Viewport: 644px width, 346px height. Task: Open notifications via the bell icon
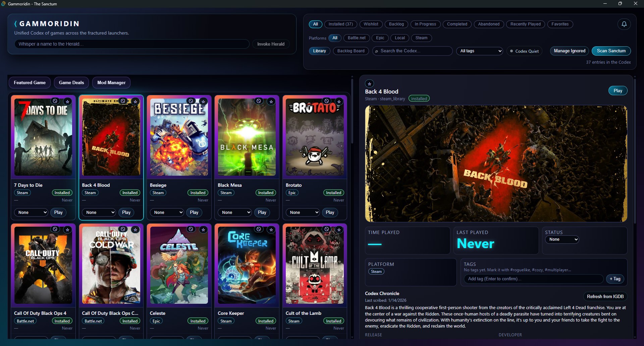tap(624, 24)
